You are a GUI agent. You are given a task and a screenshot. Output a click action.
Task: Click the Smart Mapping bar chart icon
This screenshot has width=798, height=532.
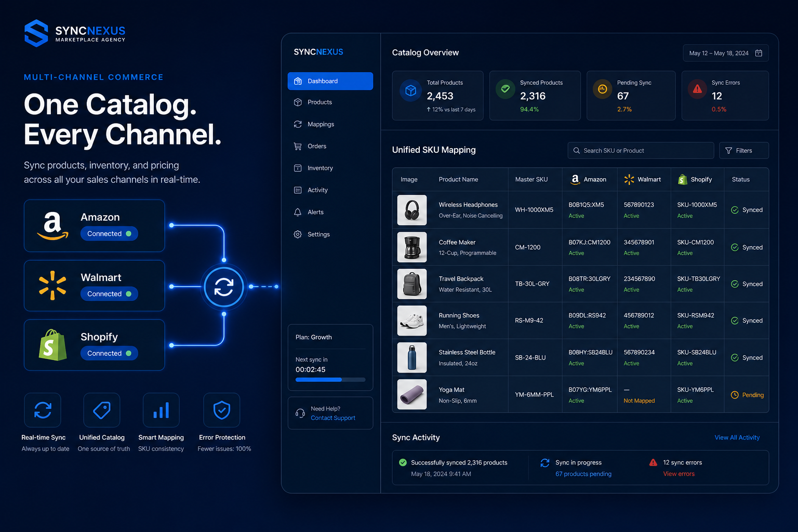pos(161,410)
